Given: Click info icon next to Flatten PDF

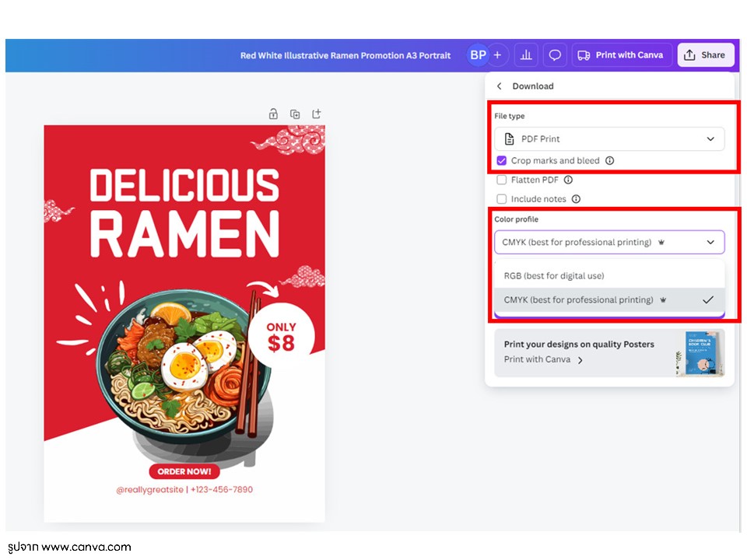Looking at the screenshot, I should click(x=568, y=180).
